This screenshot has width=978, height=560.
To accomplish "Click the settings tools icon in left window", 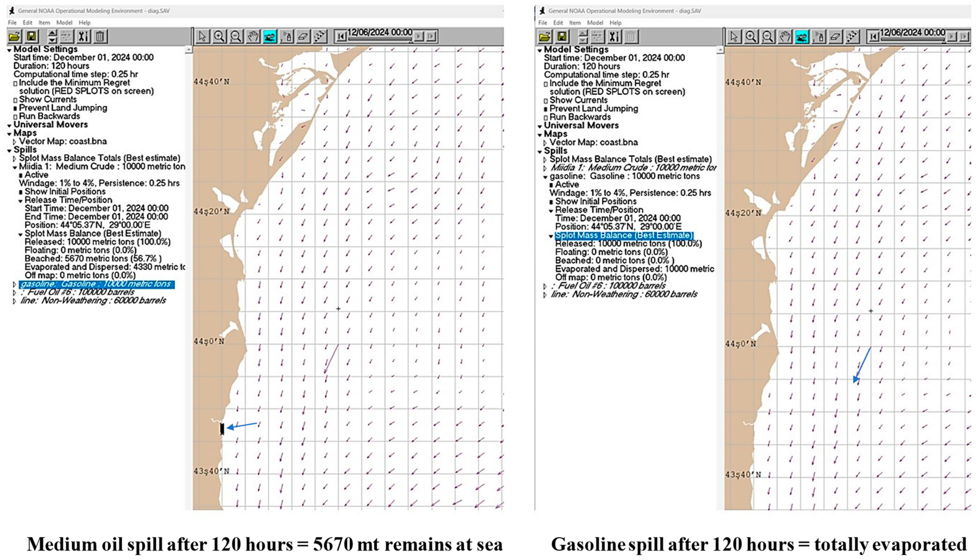I will pos(83,37).
